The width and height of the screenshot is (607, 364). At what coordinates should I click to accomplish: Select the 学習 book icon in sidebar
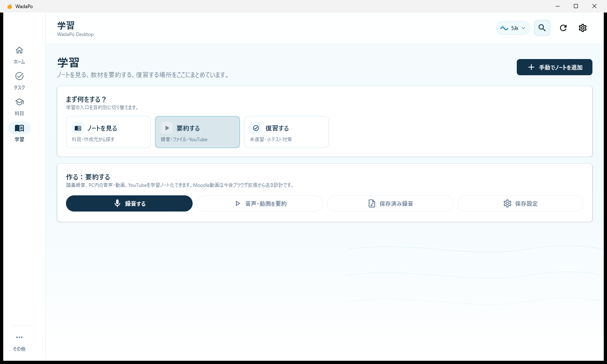[x=19, y=128]
